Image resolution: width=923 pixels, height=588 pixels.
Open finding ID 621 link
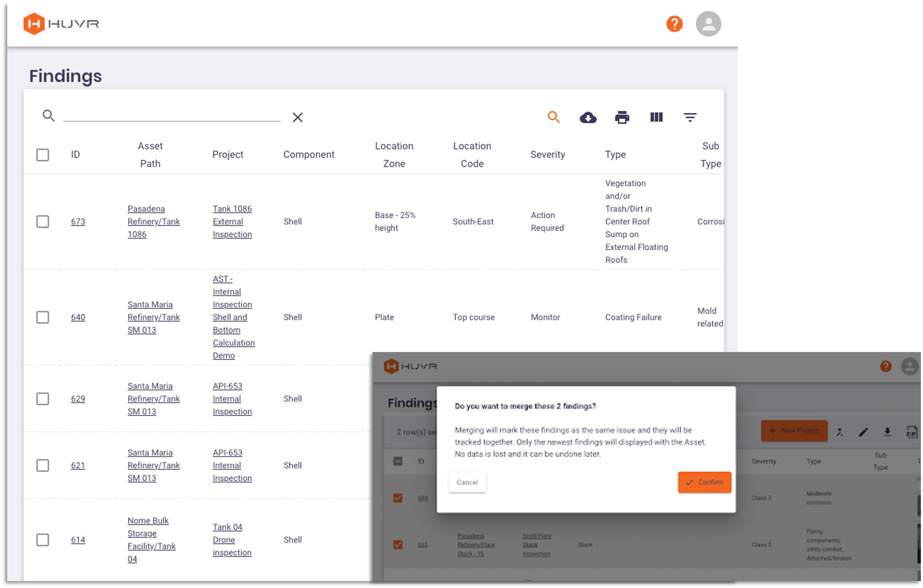[x=78, y=466]
